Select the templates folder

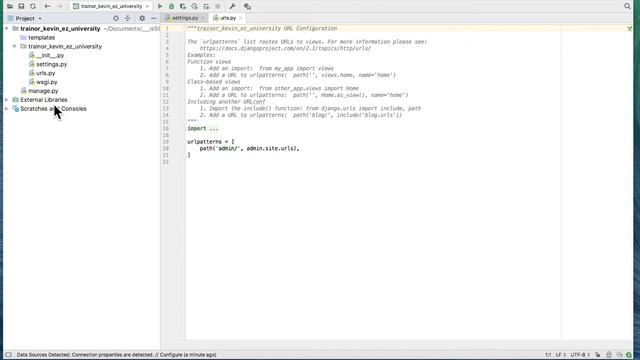(41, 38)
